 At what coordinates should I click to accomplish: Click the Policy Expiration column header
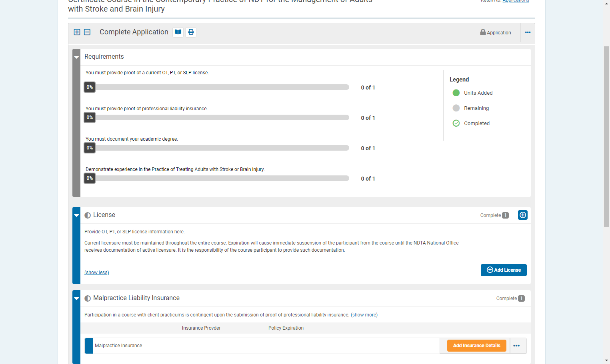point(286,328)
